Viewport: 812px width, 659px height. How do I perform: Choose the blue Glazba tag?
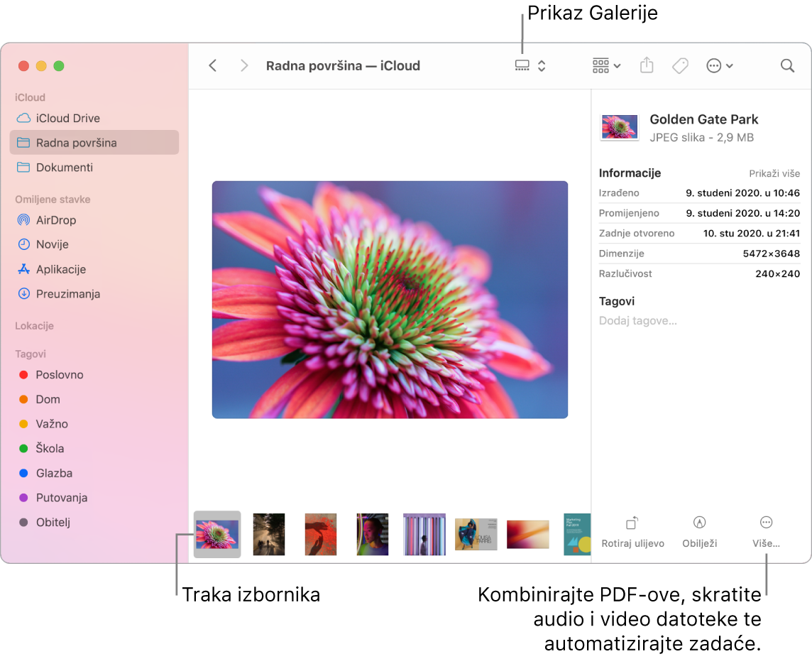tap(54, 473)
